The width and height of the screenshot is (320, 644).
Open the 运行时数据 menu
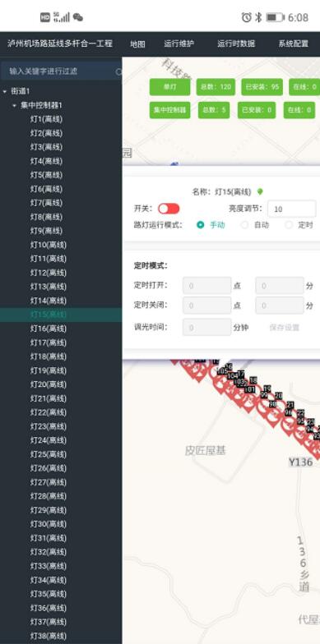point(236,44)
